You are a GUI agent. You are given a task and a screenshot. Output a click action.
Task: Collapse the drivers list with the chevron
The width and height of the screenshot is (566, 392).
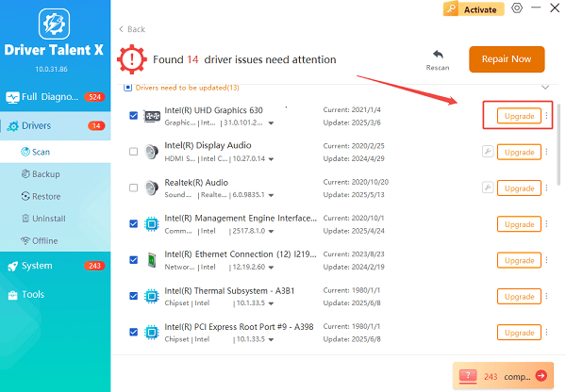click(x=544, y=88)
